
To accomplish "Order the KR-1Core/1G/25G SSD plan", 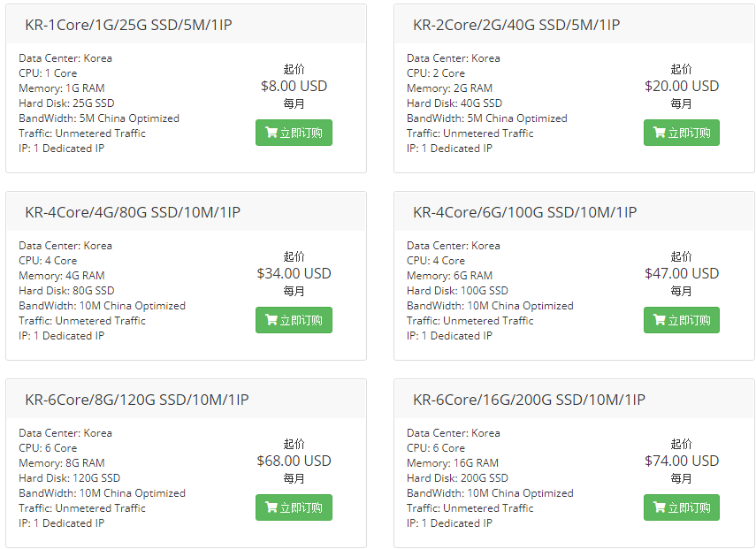I will click(294, 133).
